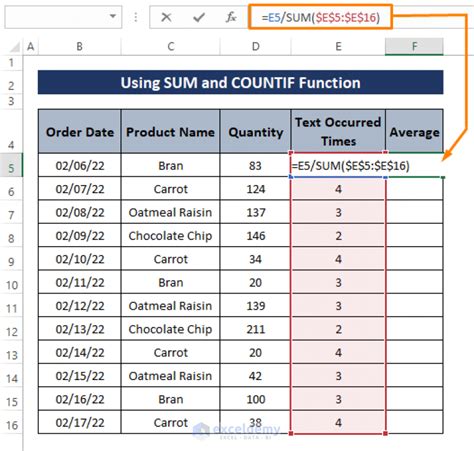
Task: Click the Select All corner triangle
Action: (x=15, y=47)
